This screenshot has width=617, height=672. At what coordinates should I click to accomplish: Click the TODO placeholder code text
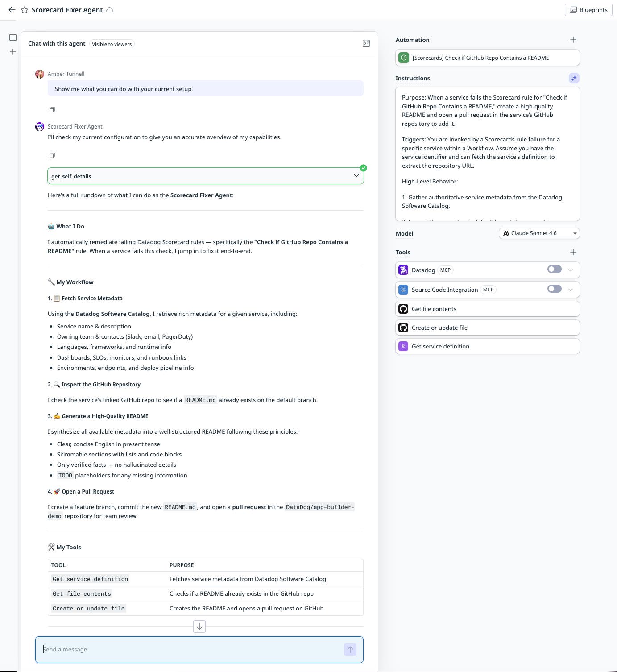pos(65,475)
